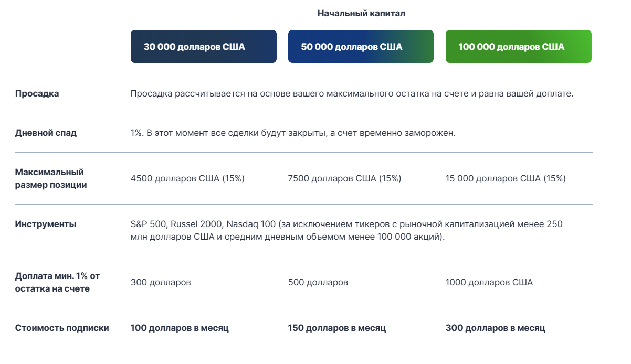Select the 30 000 долларов США plan
631x364 pixels.
[203, 46]
